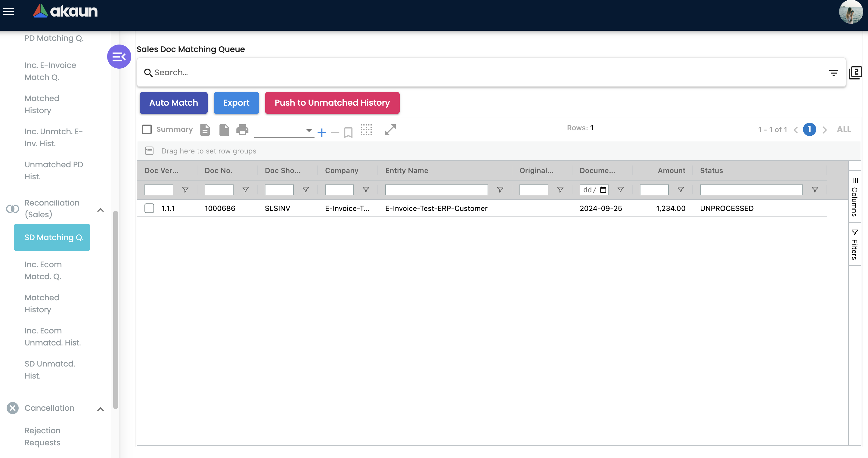Click the akaun logo
868x458 pixels.
(x=65, y=11)
